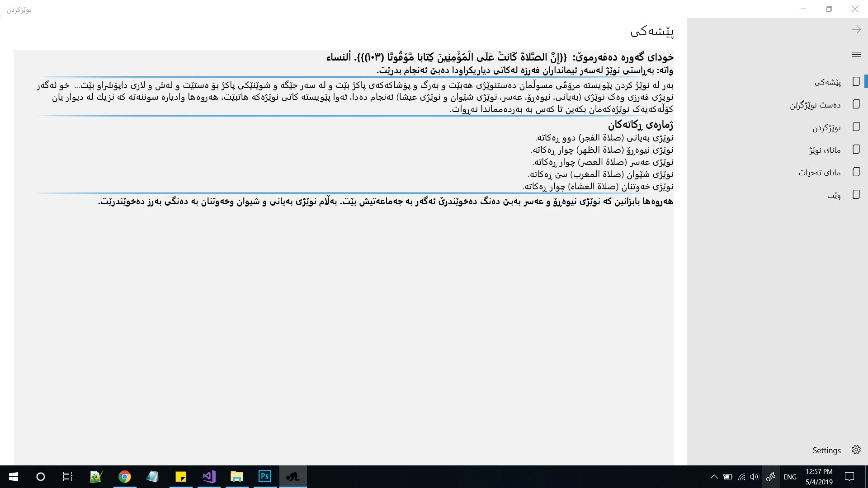Open the Action Center notifications icon
Image resolution: width=868 pixels, height=488 pixels.
(849, 477)
